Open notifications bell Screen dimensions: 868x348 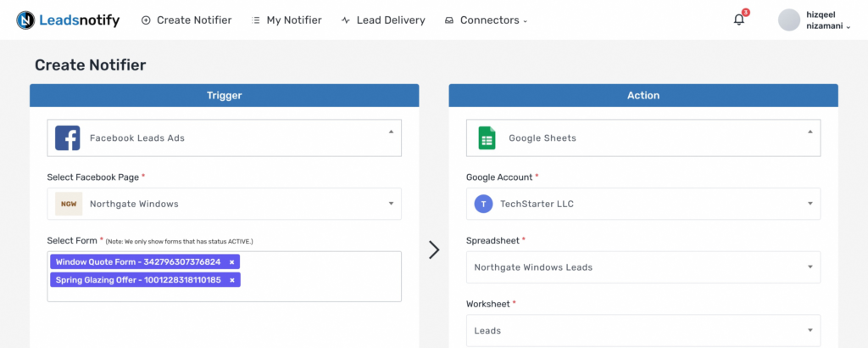[x=739, y=20]
